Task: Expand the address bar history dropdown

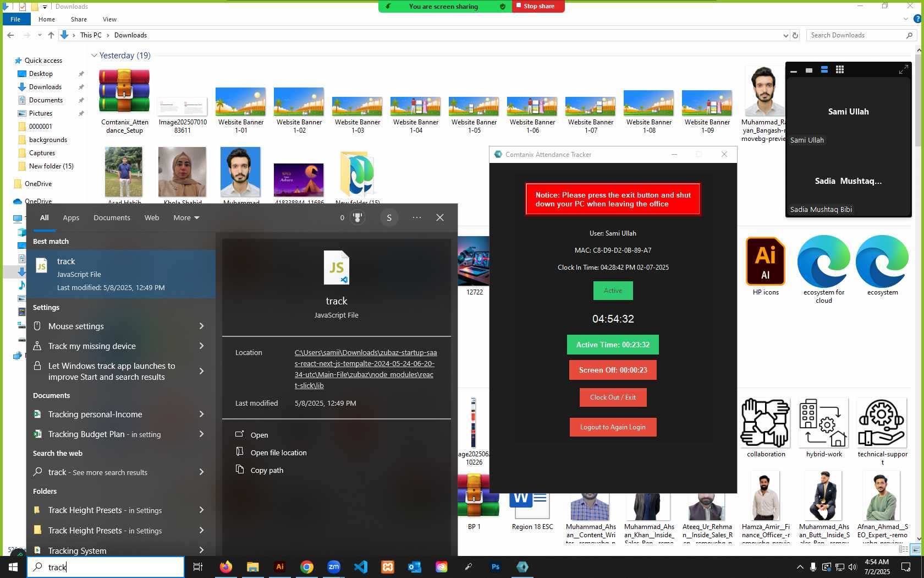Action: [785, 35]
